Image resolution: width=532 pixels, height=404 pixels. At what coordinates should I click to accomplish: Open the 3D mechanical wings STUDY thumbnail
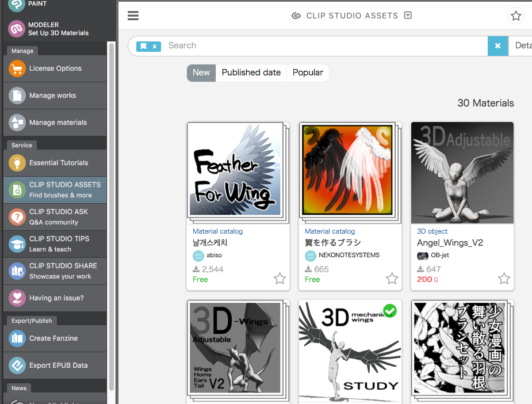pos(350,350)
